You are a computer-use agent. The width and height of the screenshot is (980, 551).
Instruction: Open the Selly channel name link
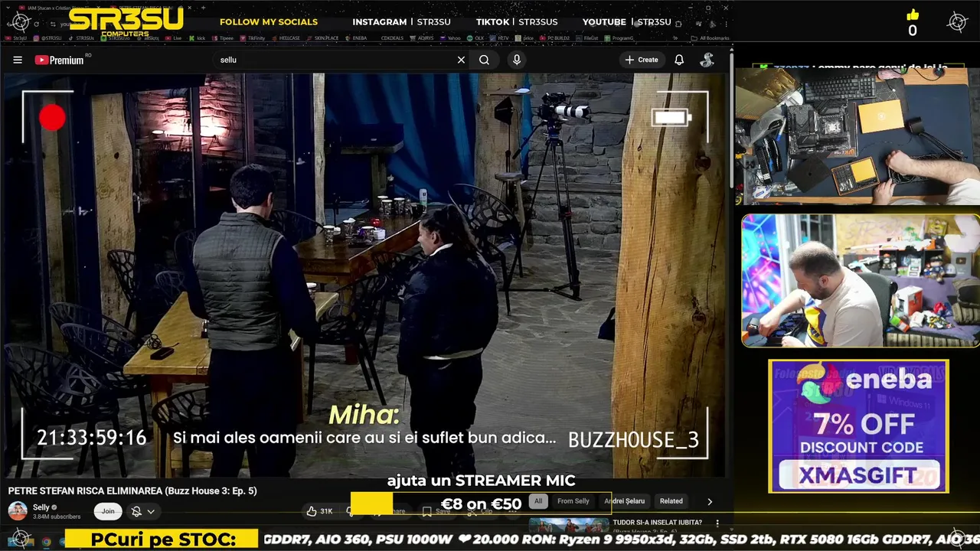[x=41, y=507]
